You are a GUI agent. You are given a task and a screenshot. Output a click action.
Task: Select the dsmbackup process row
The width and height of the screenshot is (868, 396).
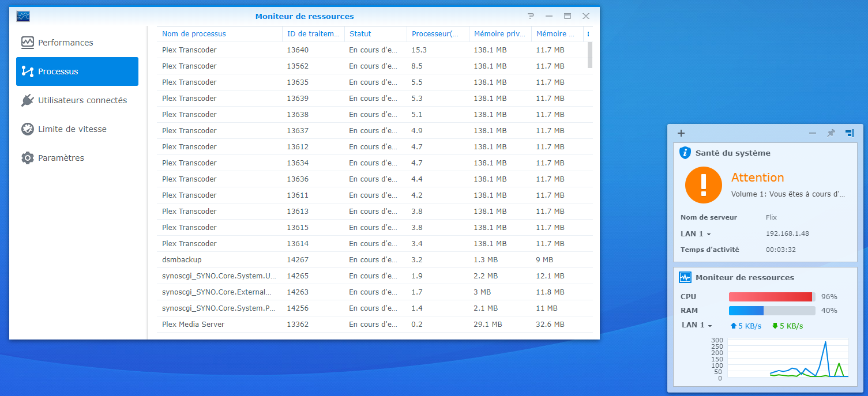375,260
